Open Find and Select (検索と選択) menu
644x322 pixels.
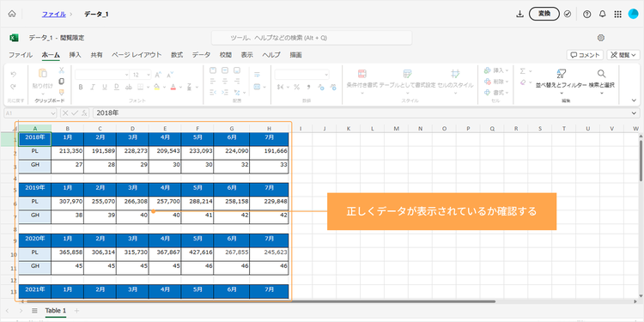tap(601, 81)
